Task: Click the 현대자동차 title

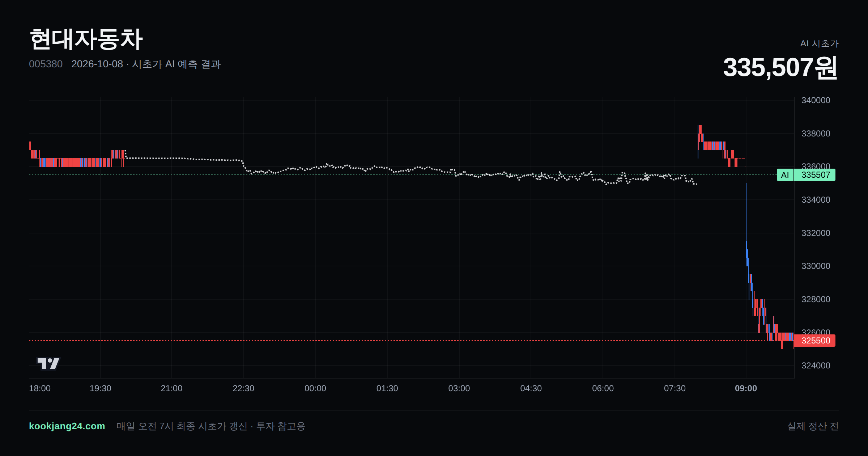Action: 86,39
